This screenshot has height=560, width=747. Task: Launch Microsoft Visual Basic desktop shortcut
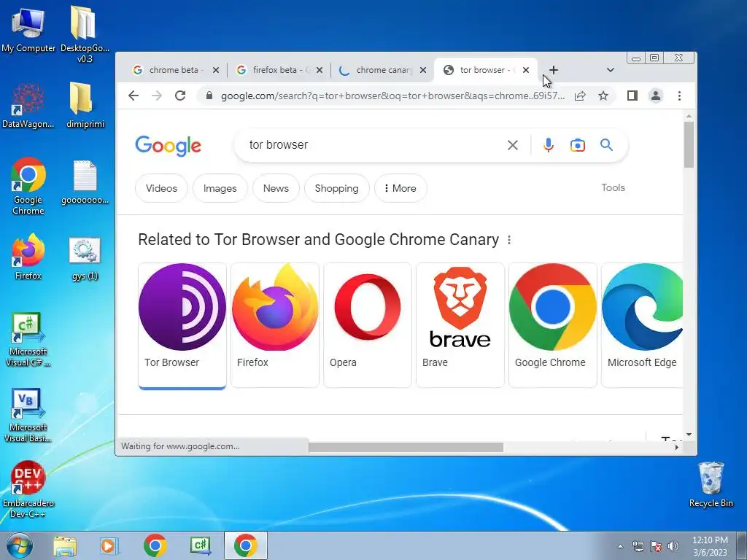28,416
